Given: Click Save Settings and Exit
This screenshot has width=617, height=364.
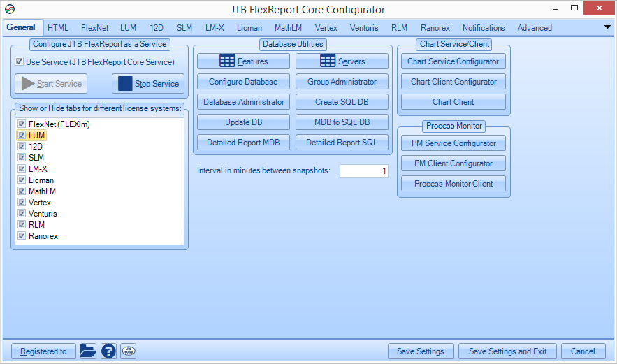Looking at the screenshot, I should coord(507,351).
